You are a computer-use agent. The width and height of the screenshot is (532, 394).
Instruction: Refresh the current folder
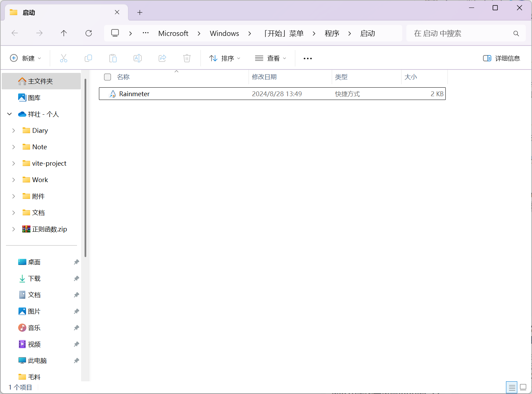click(89, 33)
